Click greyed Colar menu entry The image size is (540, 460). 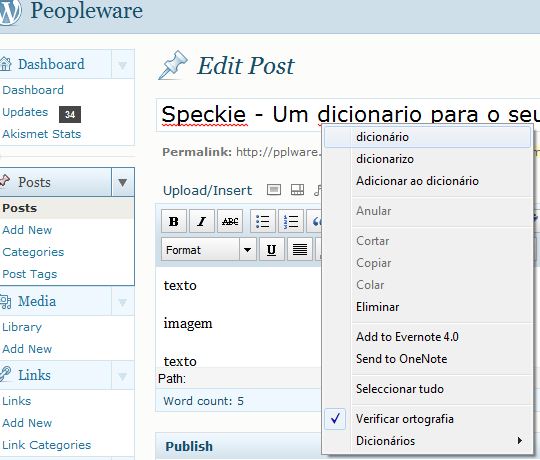[x=427, y=285]
